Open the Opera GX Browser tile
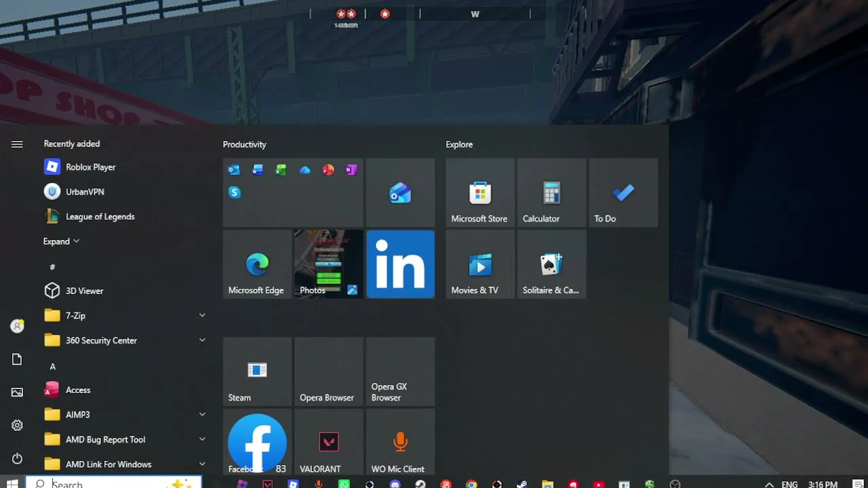The height and width of the screenshot is (488, 868). pyautogui.click(x=400, y=371)
